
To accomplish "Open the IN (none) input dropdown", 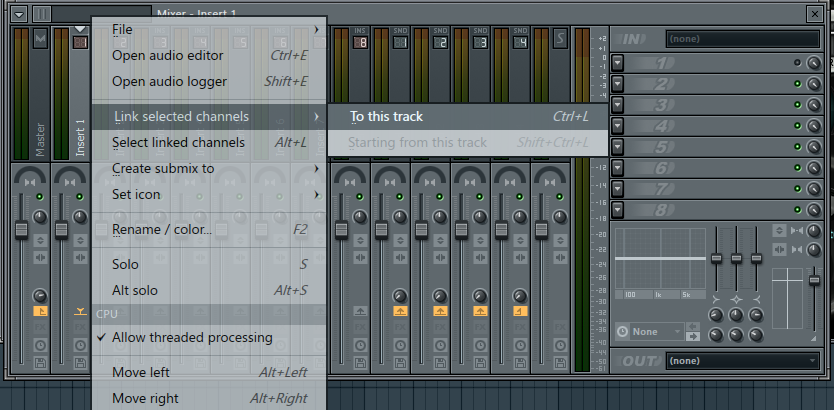I will [x=743, y=39].
